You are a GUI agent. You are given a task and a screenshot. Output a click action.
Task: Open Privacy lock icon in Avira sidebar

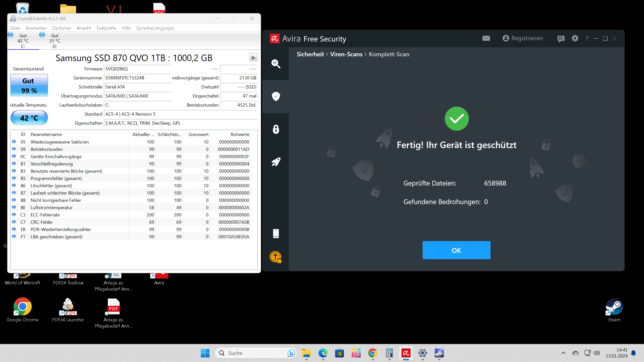(276, 129)
